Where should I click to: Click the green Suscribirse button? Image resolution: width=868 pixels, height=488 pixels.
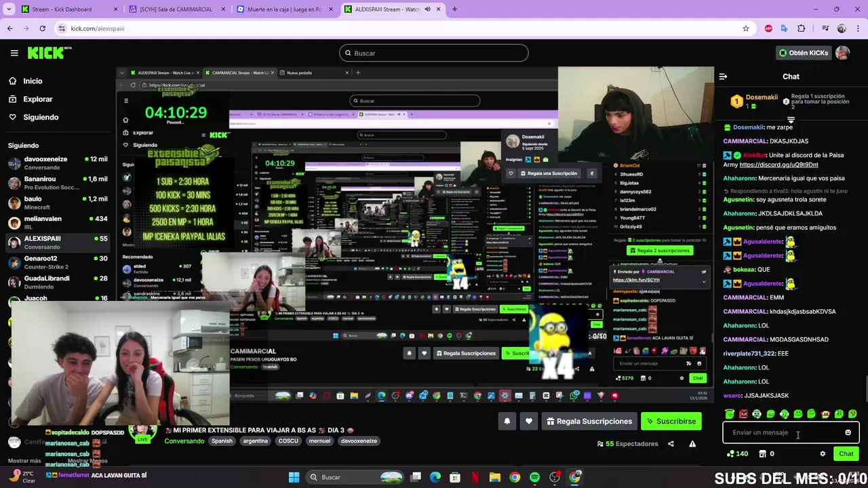[x=671, y=422]
